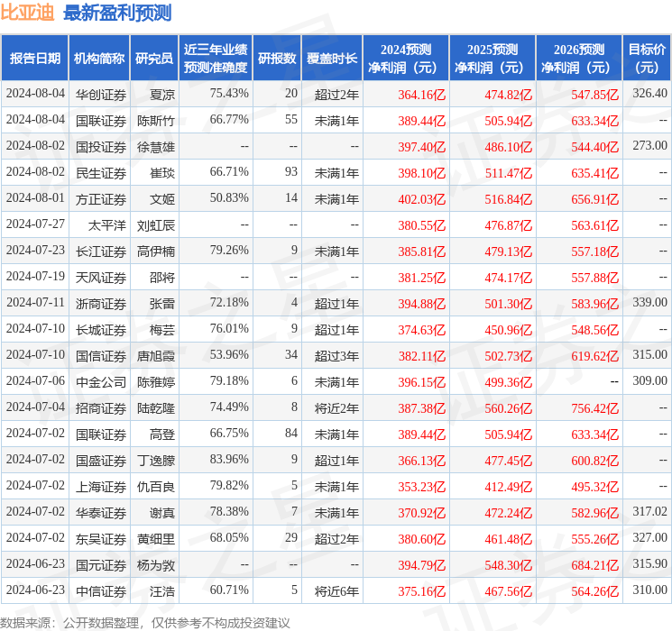
Task: Click the 474.17亿 forecast value
Action: [509, 277]
